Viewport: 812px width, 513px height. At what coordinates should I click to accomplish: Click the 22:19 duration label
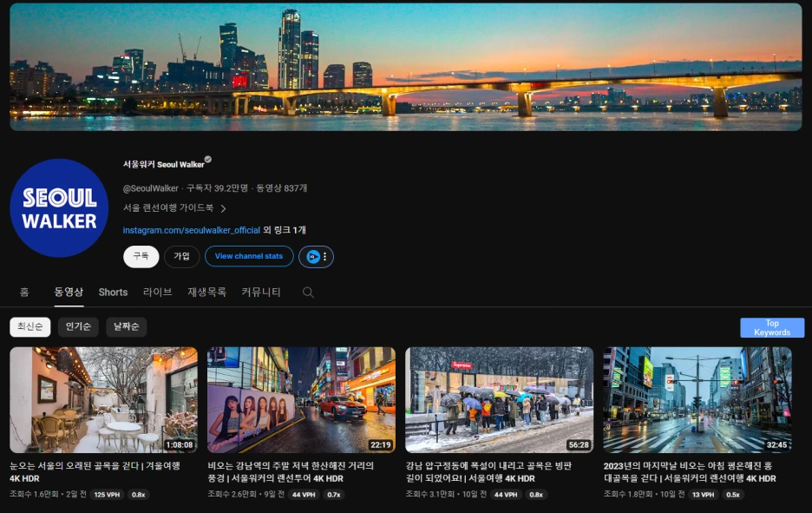381,444
